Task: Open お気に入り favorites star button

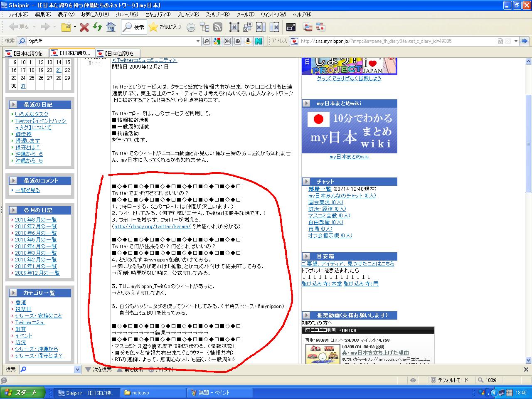Action: pyautogui.click(x=165, y=27)
